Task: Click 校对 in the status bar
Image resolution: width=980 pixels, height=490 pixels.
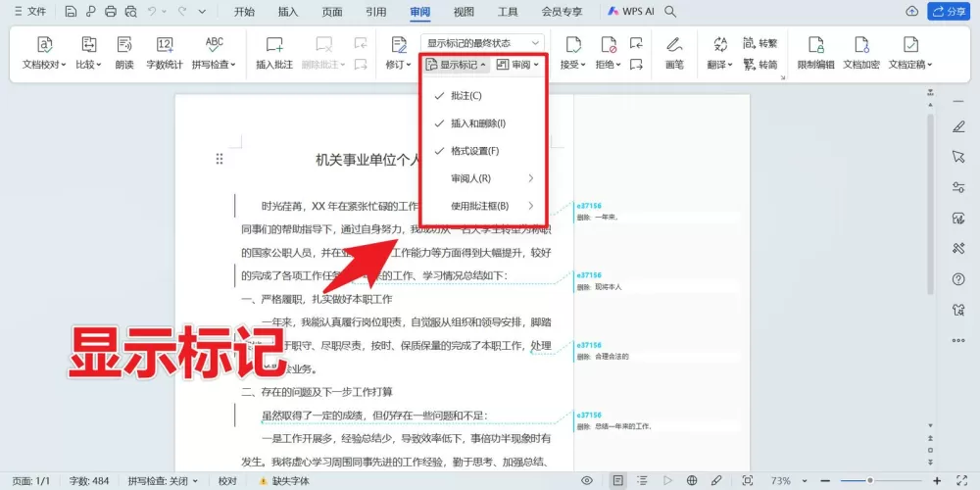Action: click(x=227, y=480)
